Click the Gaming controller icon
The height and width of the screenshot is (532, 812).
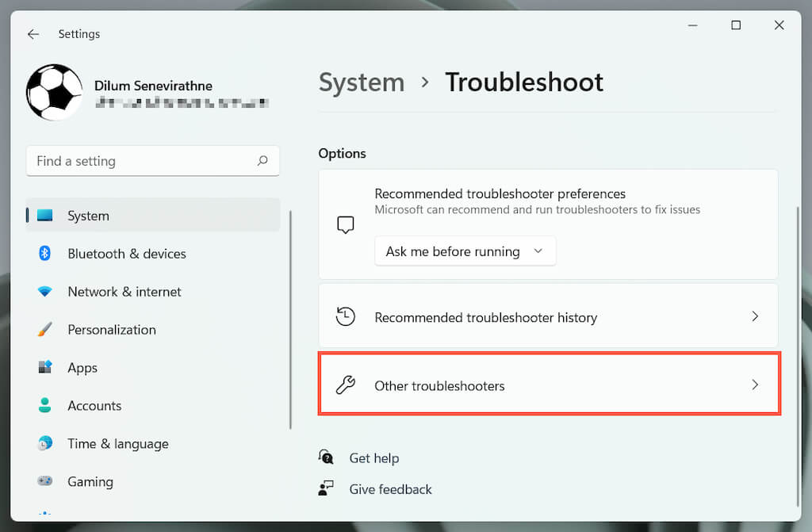[45, 482]
